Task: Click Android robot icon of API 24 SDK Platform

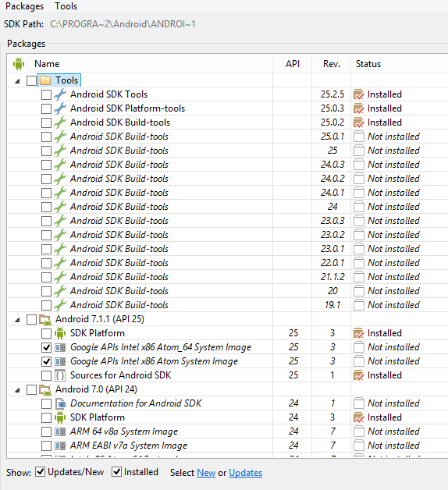Action: pyautogui.click(x=60, y=417)
